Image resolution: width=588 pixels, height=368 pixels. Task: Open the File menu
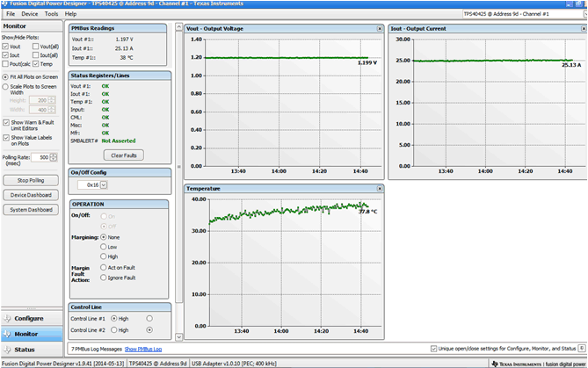click(11, 14)
